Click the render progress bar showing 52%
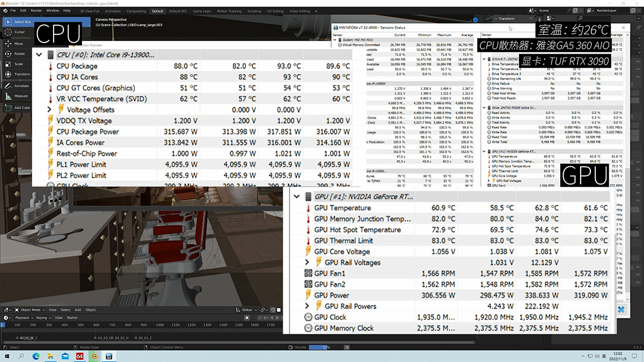 click(x=325, y=348)
